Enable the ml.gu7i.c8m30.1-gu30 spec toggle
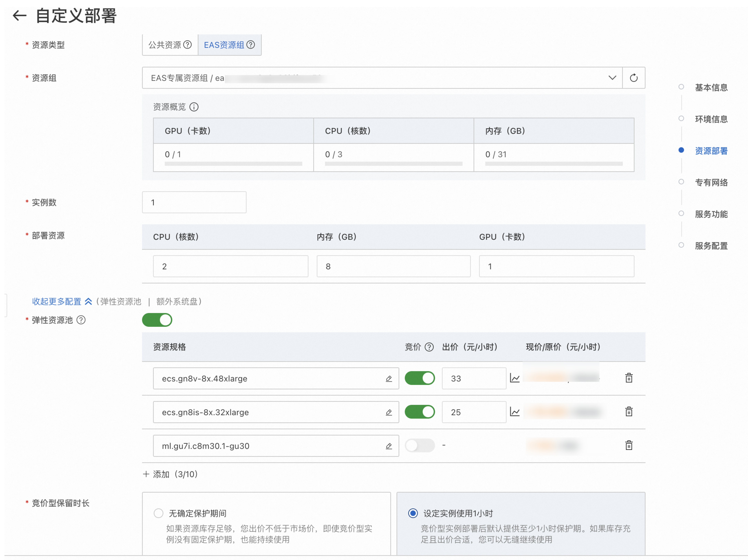This screenshot has height=560, width=748. pyautogui.click(x=420, y=445)
